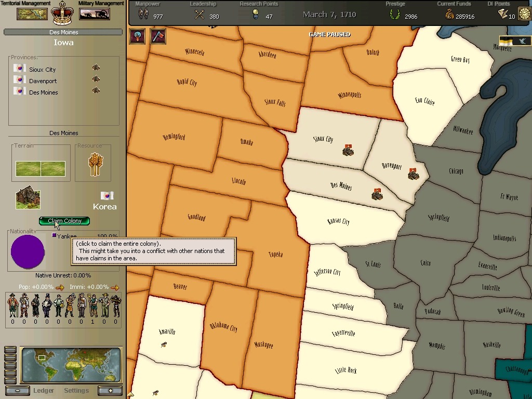Select the flag pole map tool

pos(158,36)
